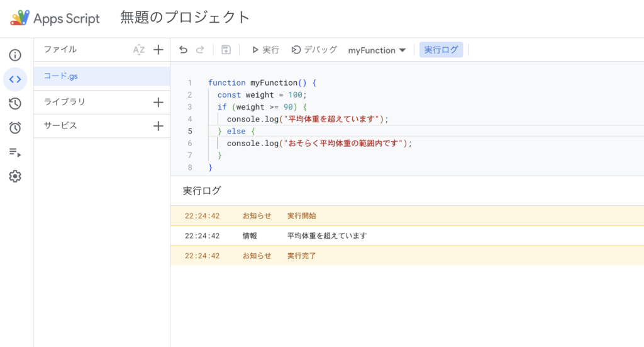This screenshot has height=347, width=644.
Task: Toggle the 実行ログ execution log button
Action: (441, 50)
